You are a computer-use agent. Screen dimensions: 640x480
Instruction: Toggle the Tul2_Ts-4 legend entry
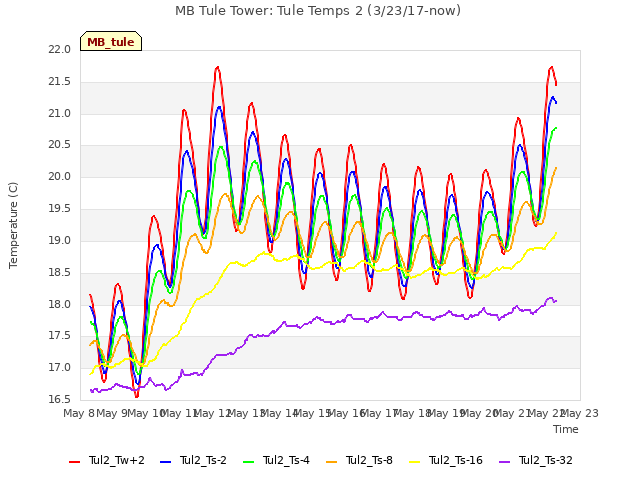(x=276, y=460)
